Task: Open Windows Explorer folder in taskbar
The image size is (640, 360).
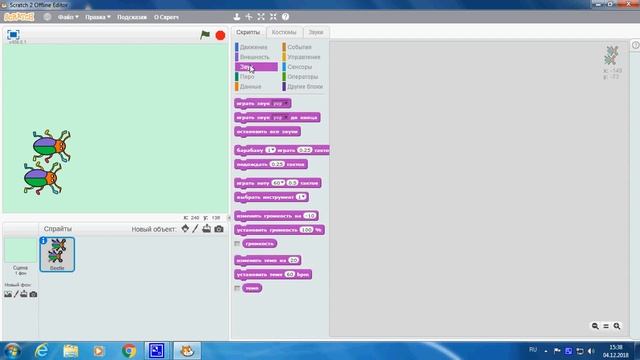Action: (71, 351)
